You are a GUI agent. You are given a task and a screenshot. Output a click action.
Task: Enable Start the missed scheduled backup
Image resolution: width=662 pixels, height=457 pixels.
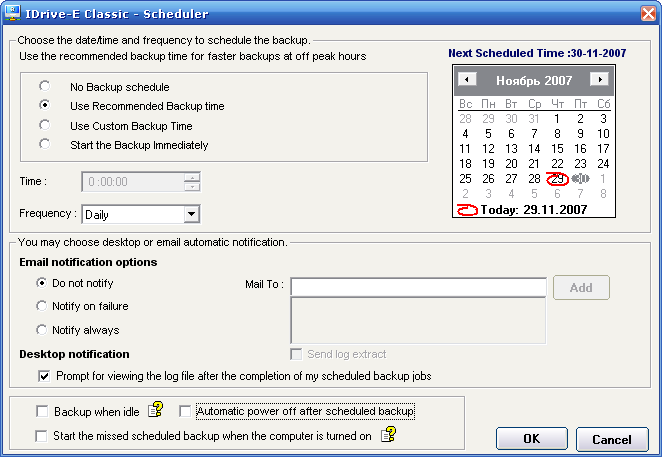(x=41, y=436)
